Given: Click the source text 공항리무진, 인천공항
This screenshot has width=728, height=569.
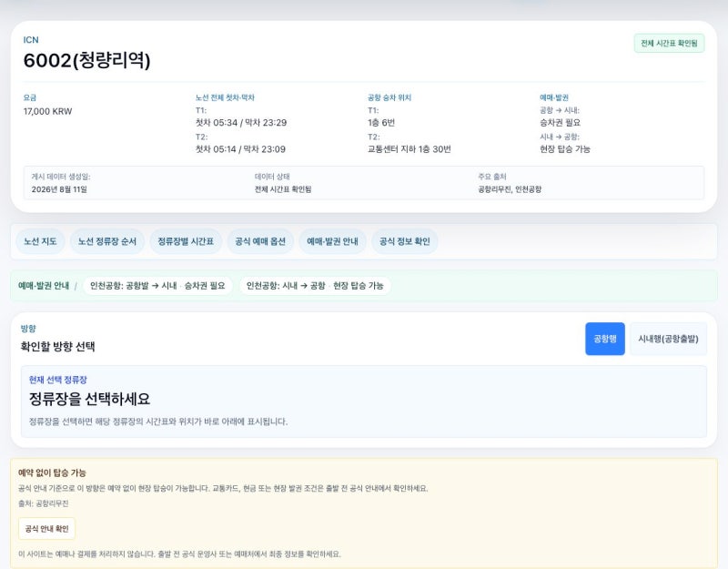Looking at the screenshot, I should coord(510,189).
